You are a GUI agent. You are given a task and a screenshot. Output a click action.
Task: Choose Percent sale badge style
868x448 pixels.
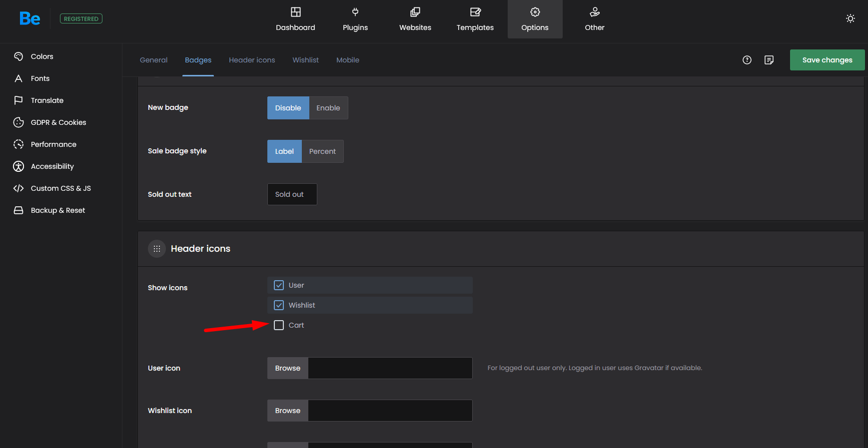tap(322, 151)
